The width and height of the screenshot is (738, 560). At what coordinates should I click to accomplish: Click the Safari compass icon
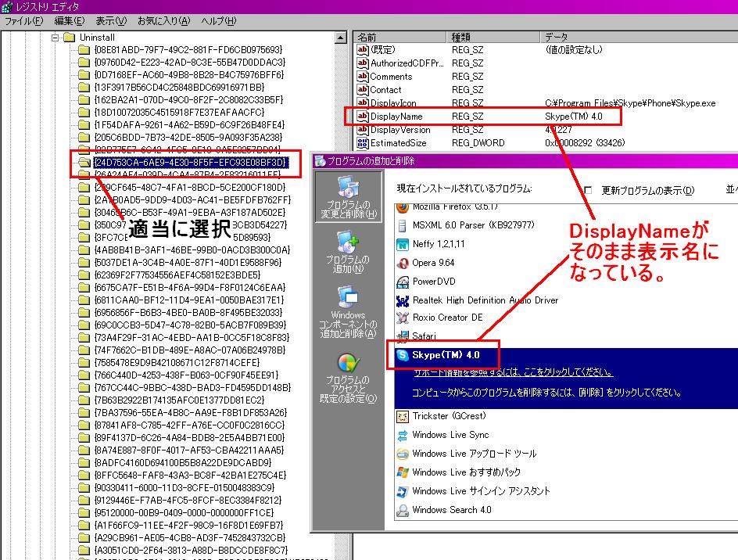point(403,336)
